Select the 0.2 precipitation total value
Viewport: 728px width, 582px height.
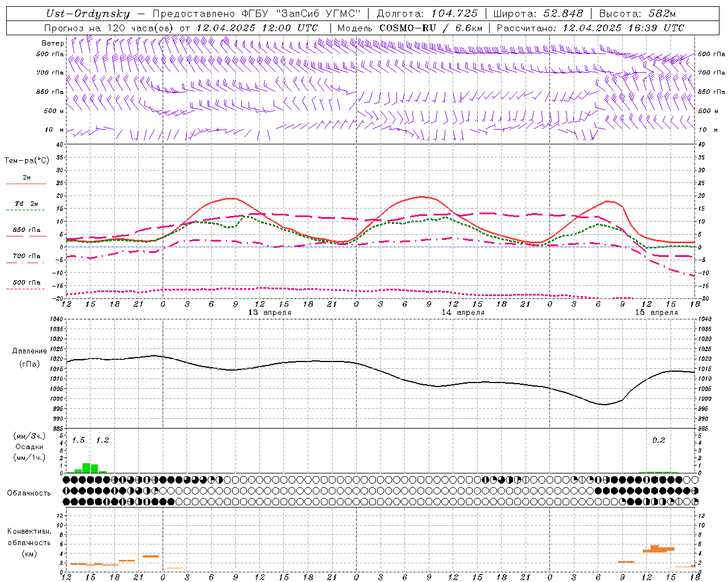coord(659,440)
